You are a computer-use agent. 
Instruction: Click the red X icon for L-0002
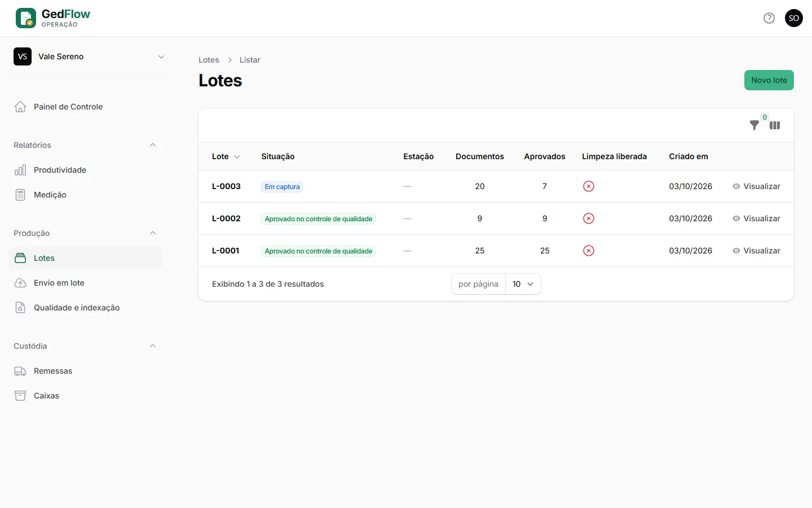point(589,218)
